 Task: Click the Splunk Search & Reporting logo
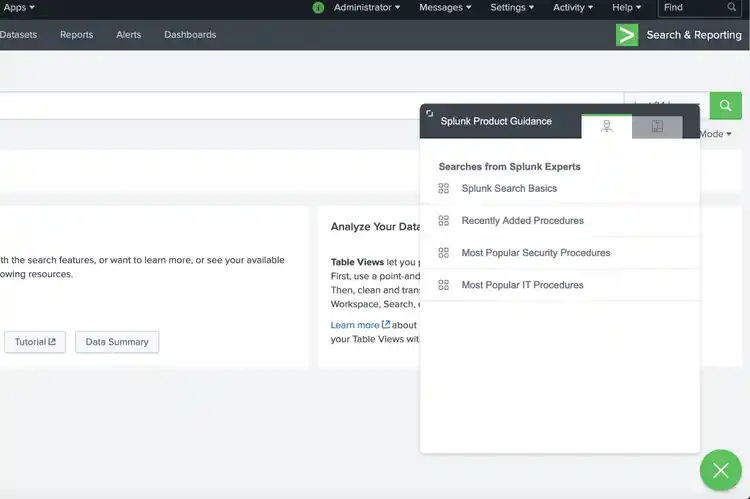[x=627, y=35]
